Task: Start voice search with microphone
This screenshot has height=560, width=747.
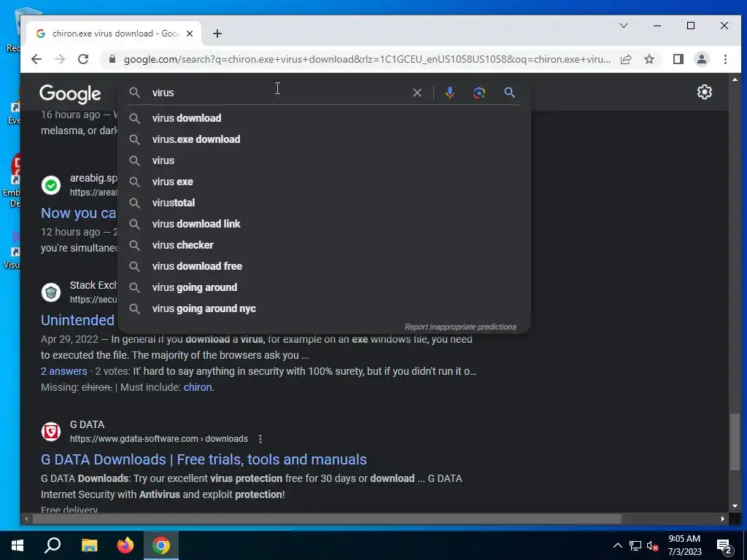Action: click(449, 93)
